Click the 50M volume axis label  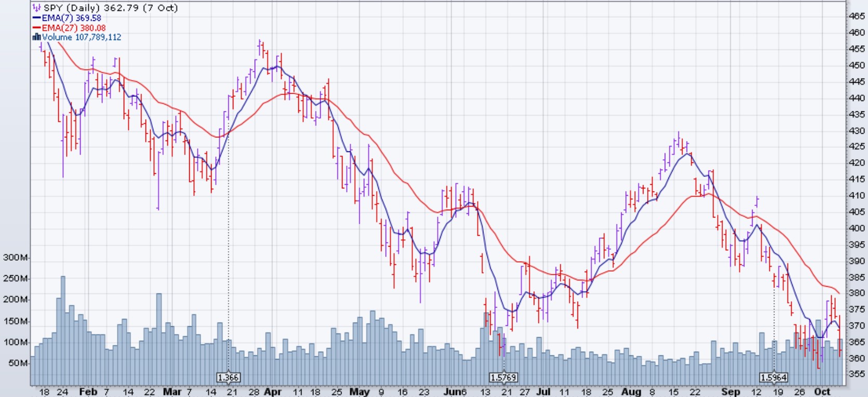[x=18, y=363]
